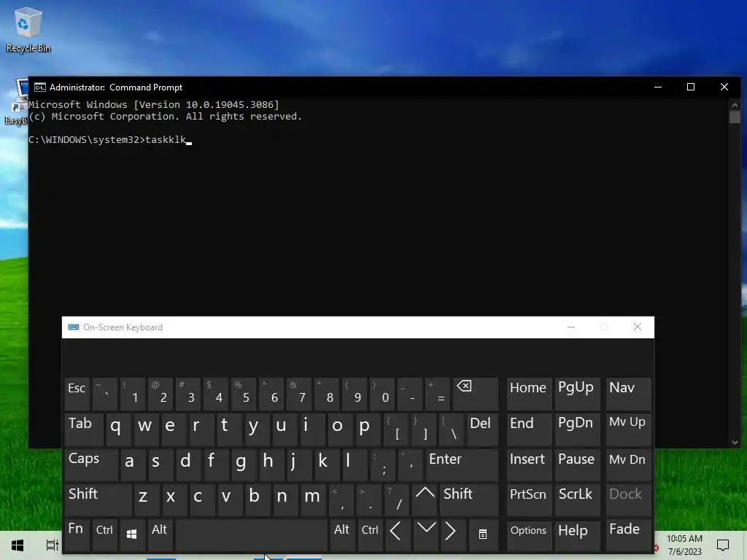Click the space bar key
The height and width of the screenshot is (560, 747).
pyautogui.click(x=252, y=534)
